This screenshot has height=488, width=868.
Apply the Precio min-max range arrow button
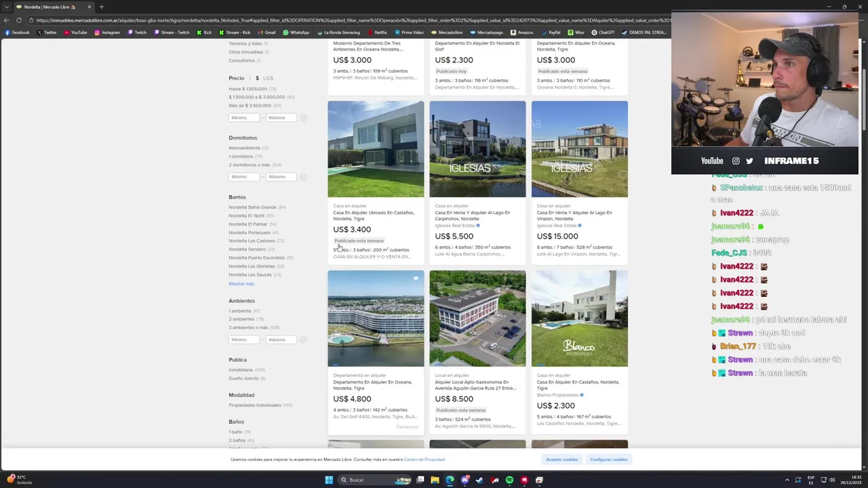click(x=303, y=118)
